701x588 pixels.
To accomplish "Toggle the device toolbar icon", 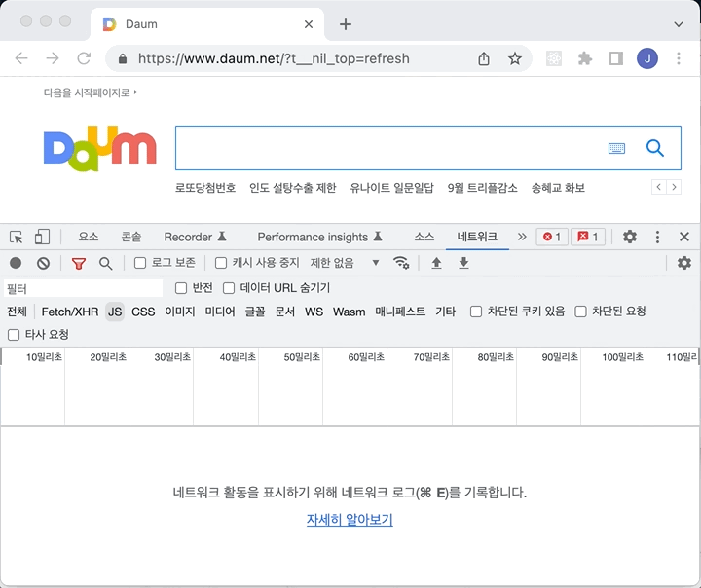I will pos(42,237).
